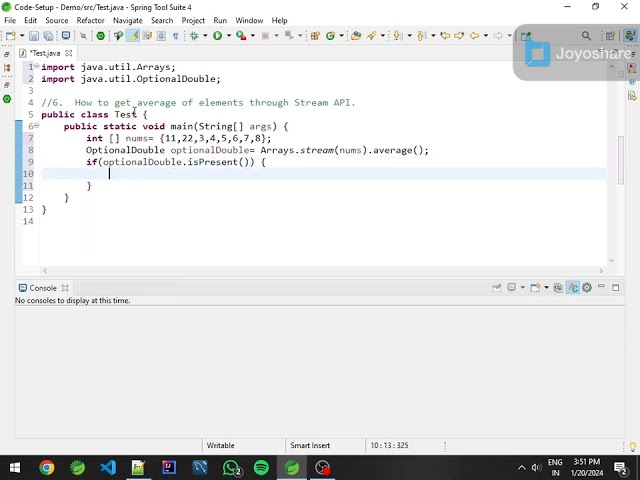Save the file with the Save icon

(x=34, y=36)
